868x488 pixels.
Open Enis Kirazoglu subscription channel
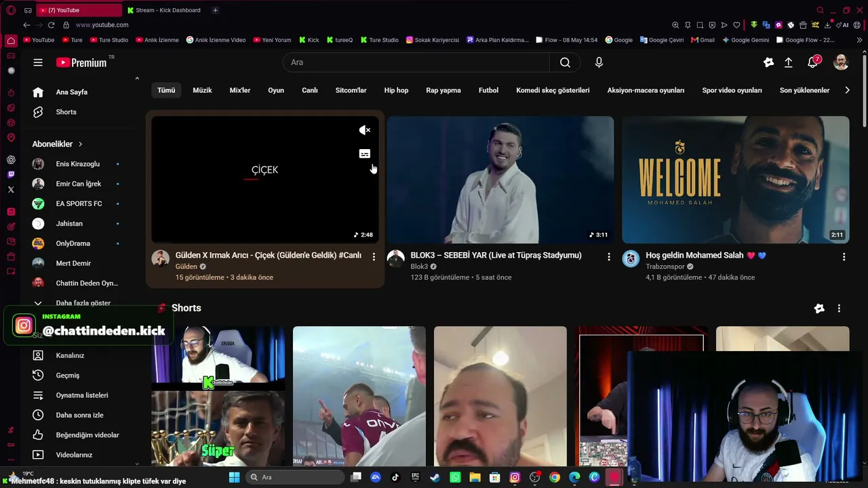click(77, 164)
